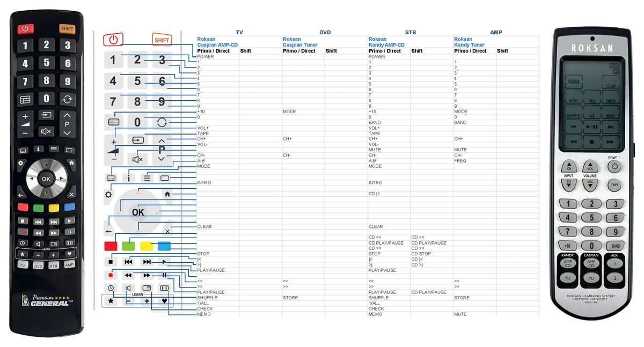Click the green color button in the diagram
The image size is (644, 347).
click(x=129, y=246)
